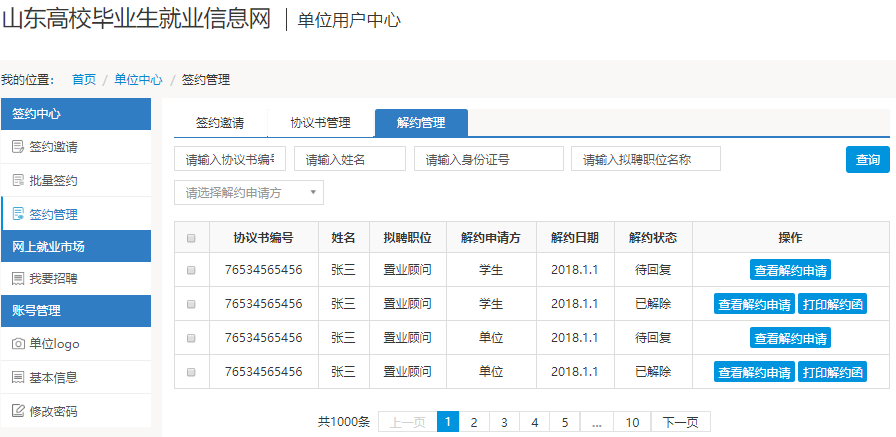Go to page 4 in pagination
Image resolution: width=896 pixels, height=437 pixels.
click(x=535, y=422)
